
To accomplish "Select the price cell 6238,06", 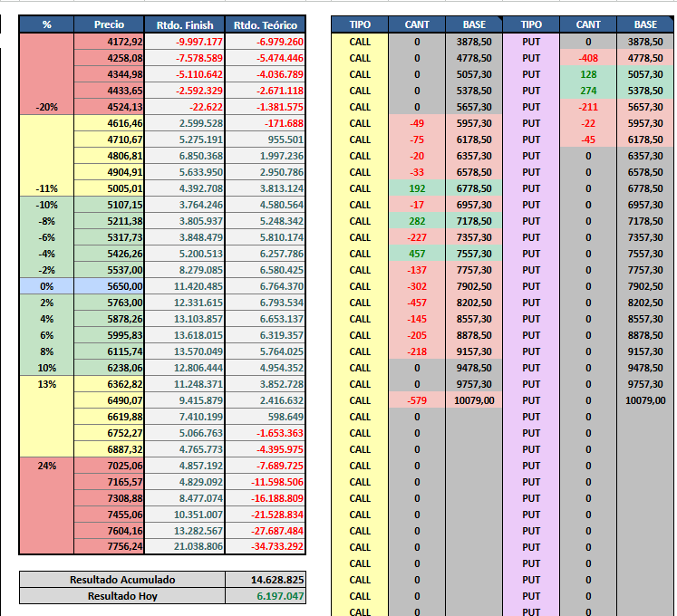I will coord(109,368).
